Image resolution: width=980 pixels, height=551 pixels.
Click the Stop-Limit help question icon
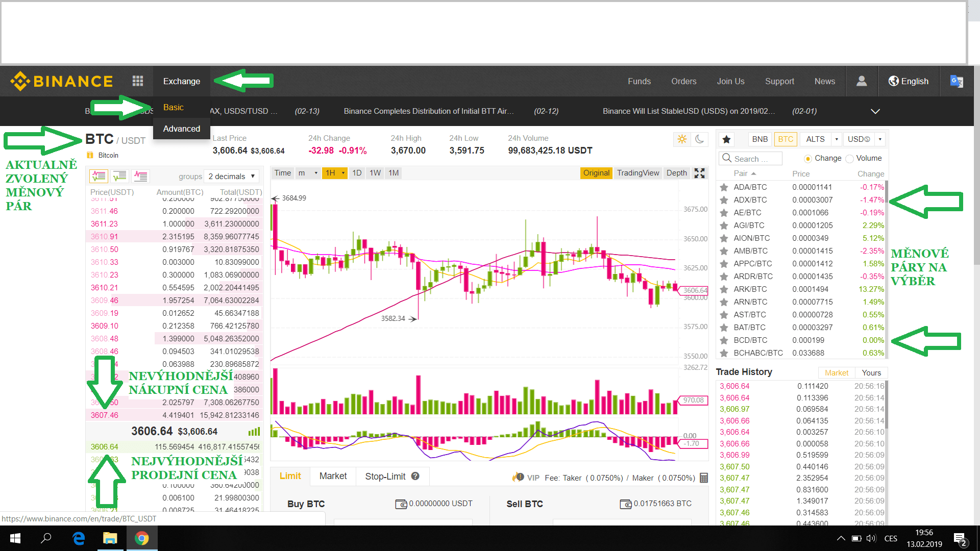pyautogui.click(x=415, y=476)
